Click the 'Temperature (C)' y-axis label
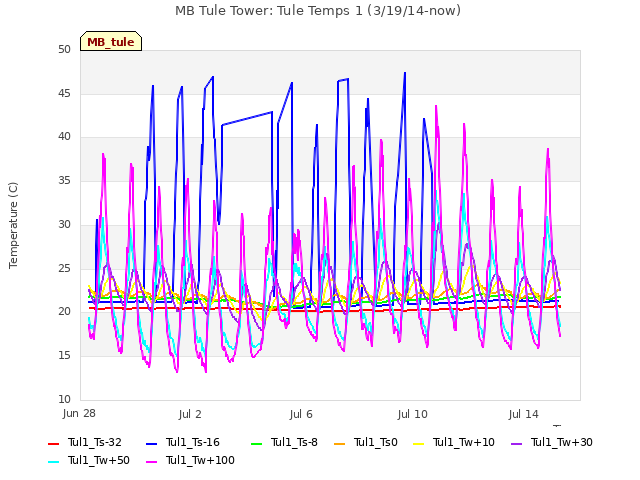 coord(13,225)
